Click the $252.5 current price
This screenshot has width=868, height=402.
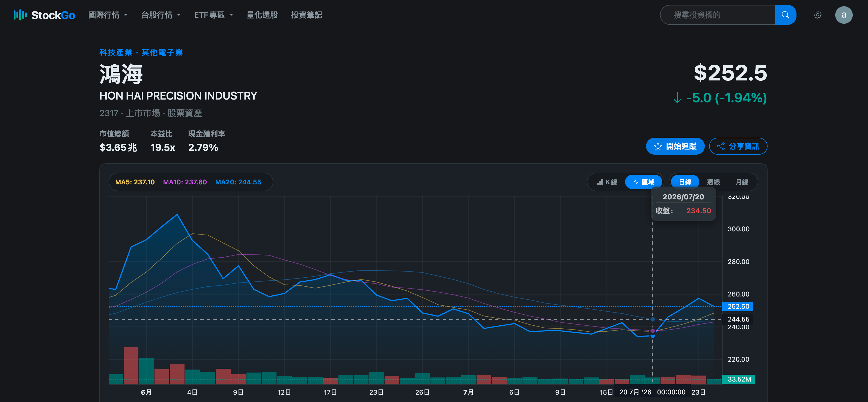pyautogui.click(x=730, y=73)
